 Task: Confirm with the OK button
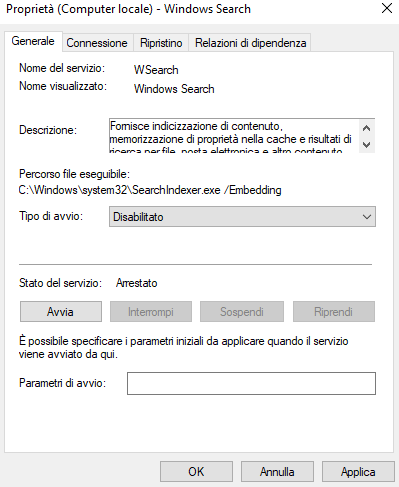pos(196,472)
